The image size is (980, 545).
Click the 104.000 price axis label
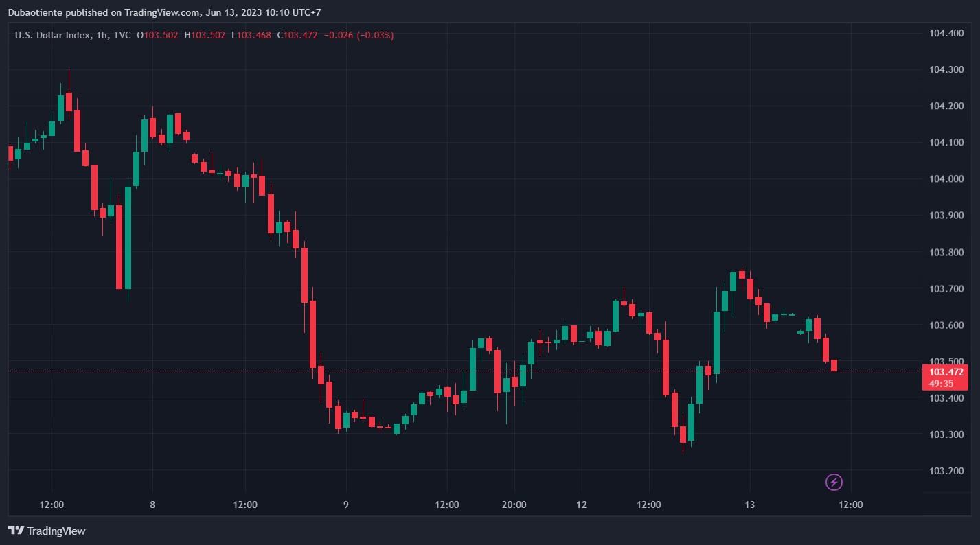[x=946, y=179]
